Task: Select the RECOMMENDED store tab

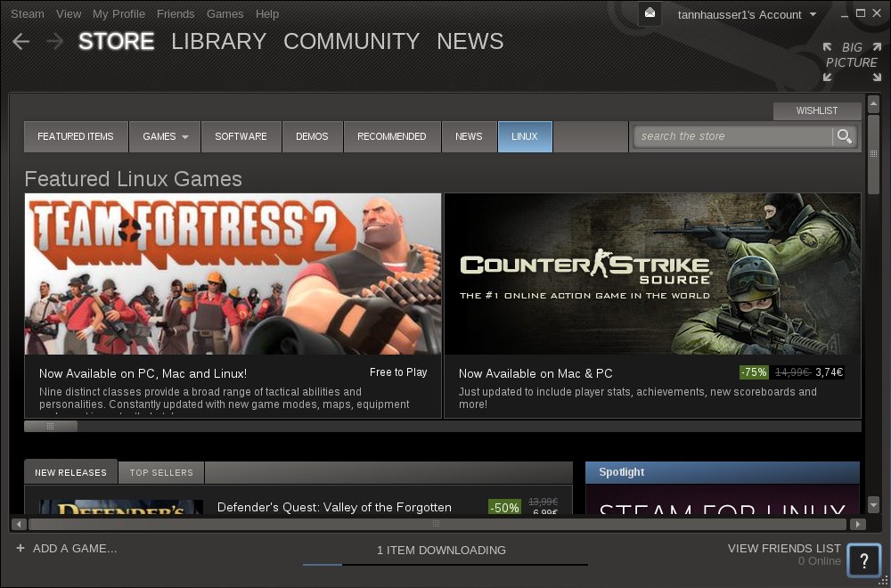Action: click(x=391, y=136)
